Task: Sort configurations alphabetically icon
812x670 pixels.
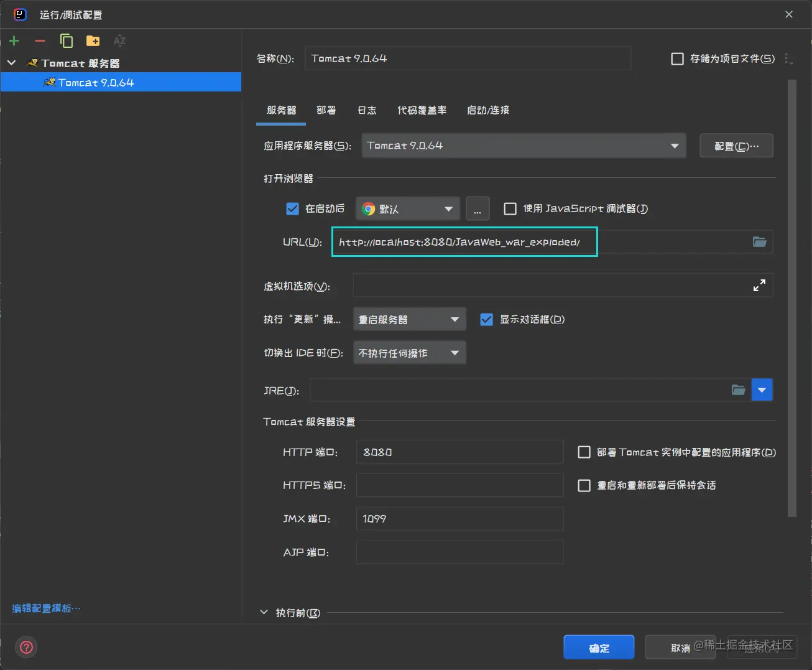Action: tap(119, 41)
